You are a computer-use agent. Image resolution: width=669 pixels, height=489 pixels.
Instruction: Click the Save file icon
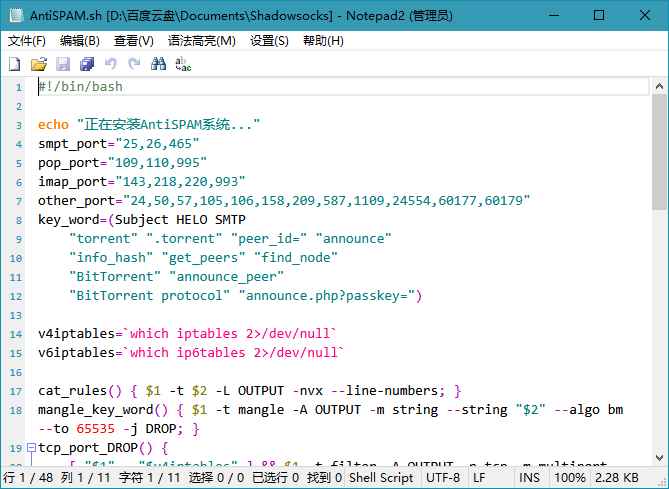pos(62,64)
